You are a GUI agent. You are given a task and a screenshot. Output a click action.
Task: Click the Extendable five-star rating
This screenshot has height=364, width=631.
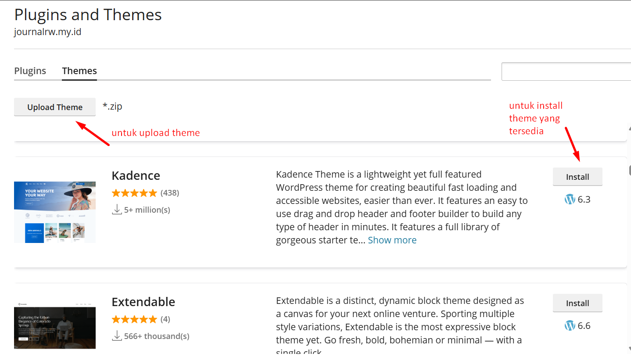click(134, 319)
